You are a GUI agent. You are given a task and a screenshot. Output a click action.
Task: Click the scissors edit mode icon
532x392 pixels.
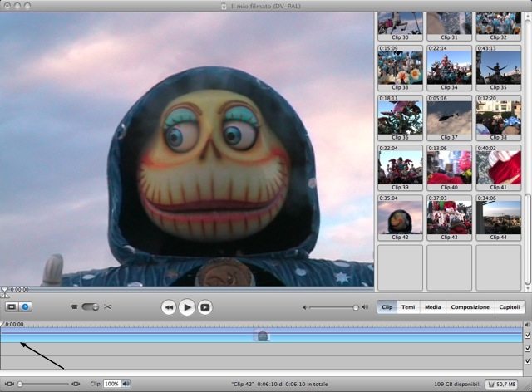click(107, 307)
